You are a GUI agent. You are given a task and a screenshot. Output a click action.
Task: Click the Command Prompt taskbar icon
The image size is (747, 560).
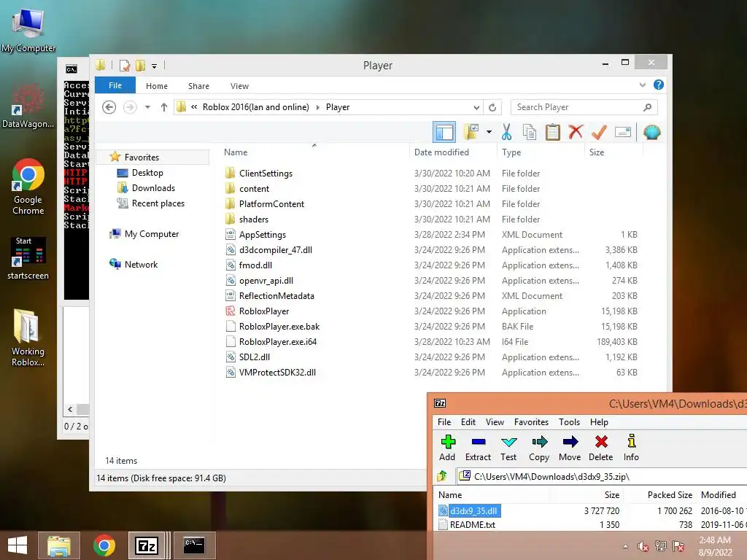pos(194,545)
